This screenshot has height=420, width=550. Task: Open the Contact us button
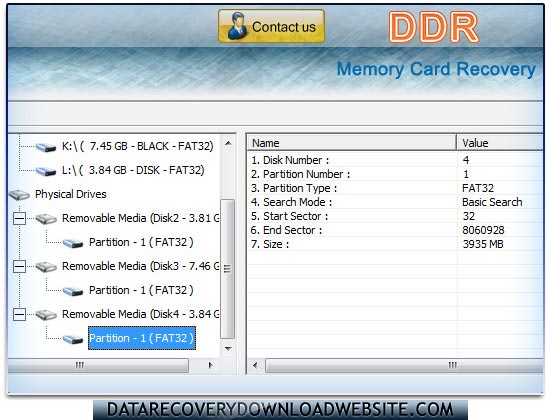[x=271, y=27]
